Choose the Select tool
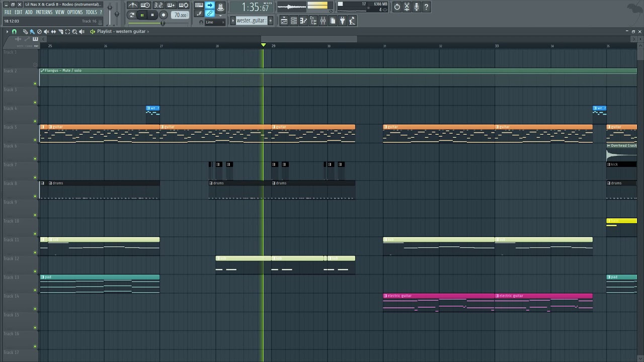The image size is (644, 362). 67,32
